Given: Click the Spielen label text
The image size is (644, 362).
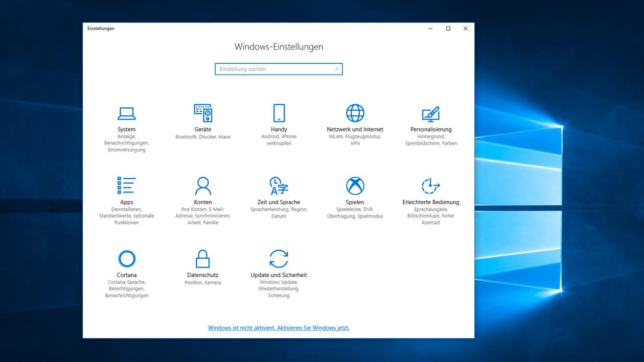Looking at the screenshot, I should 355,202.
